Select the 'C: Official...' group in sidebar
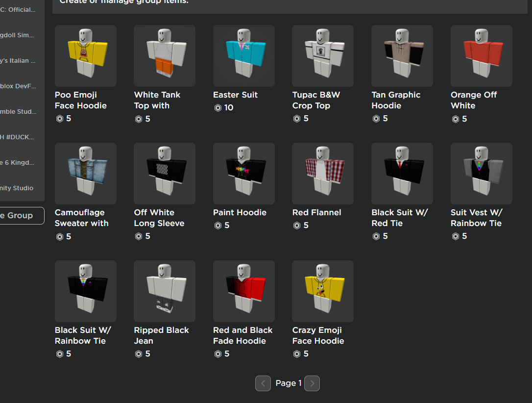532x403 pixels. coord(18,9)
